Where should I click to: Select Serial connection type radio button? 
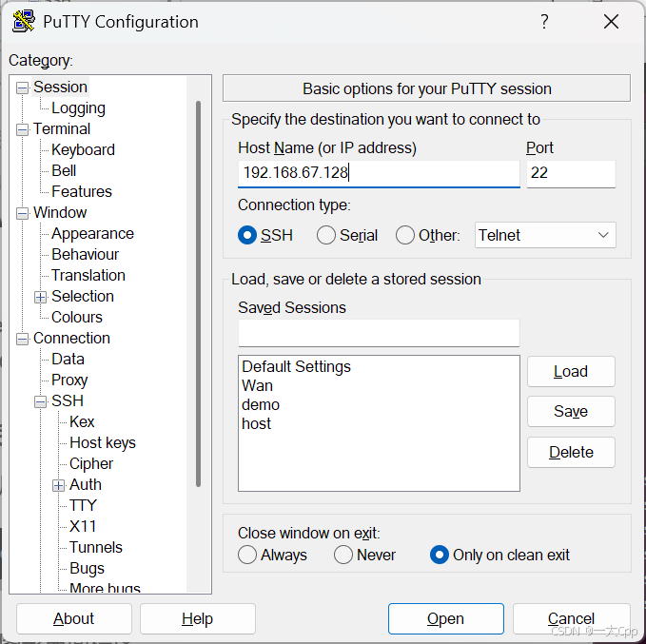[x=326, y=235]
